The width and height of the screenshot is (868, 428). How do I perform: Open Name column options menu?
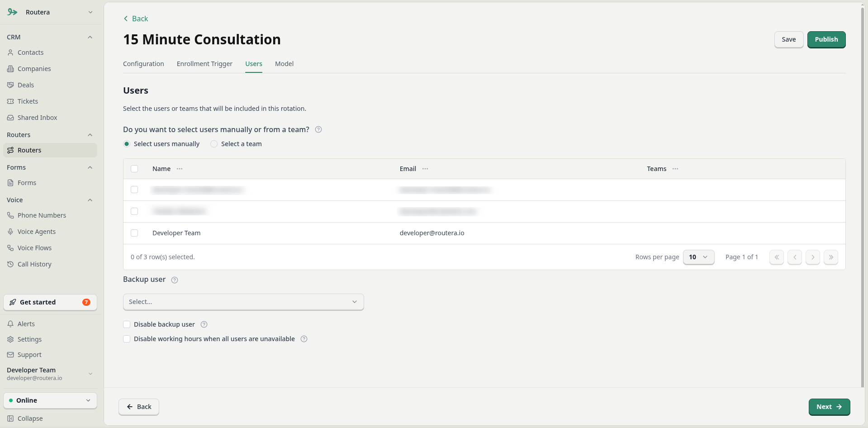180,169
